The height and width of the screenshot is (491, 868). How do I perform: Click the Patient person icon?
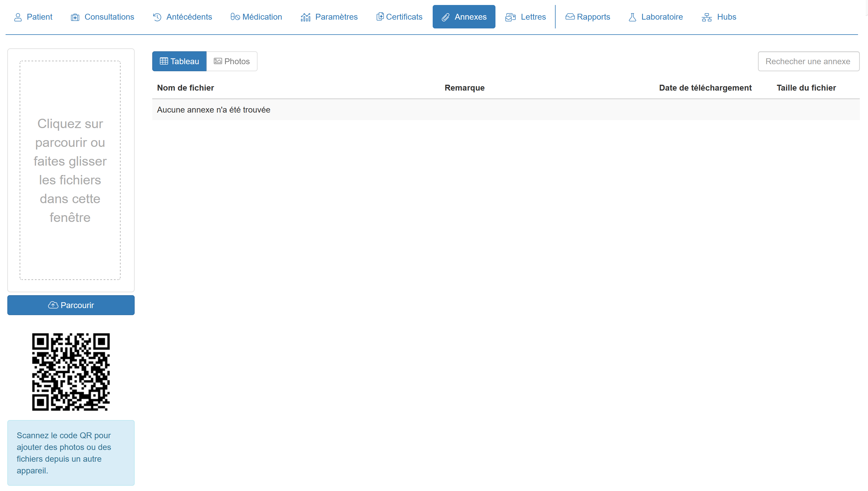[x=18, y=17]
